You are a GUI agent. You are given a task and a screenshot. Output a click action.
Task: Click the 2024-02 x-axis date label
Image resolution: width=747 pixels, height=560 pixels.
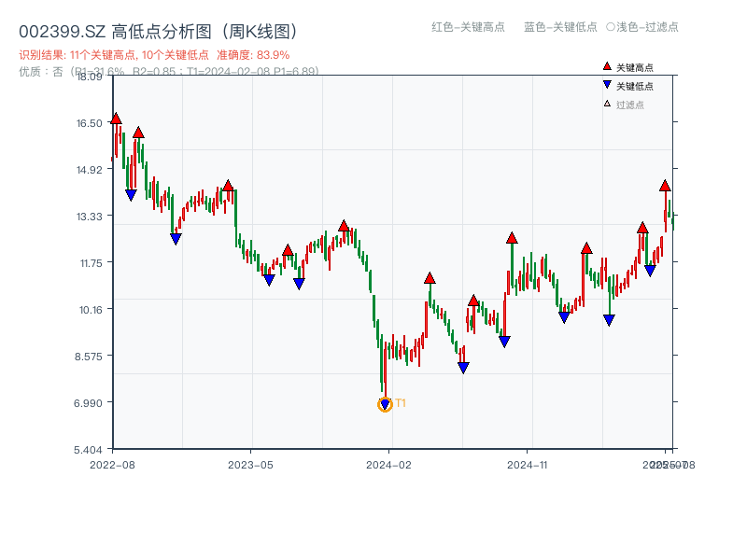click(x=389, y=464)
